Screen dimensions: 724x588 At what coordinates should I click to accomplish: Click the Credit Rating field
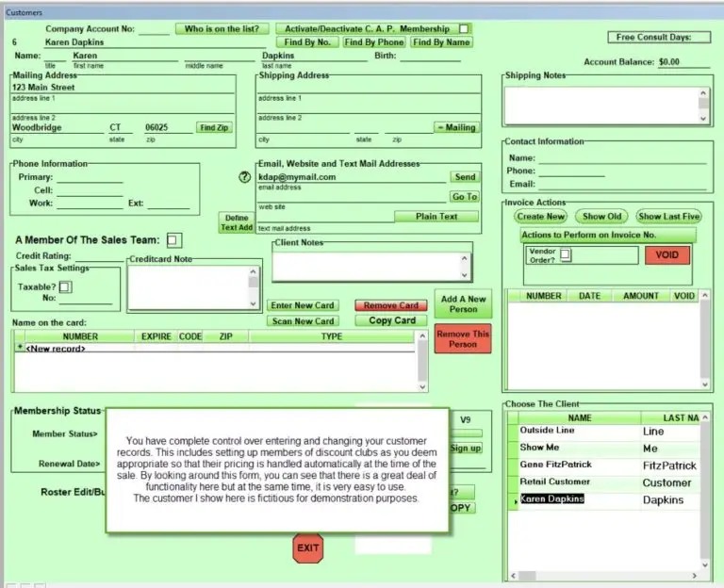click(x=99, y=256)
